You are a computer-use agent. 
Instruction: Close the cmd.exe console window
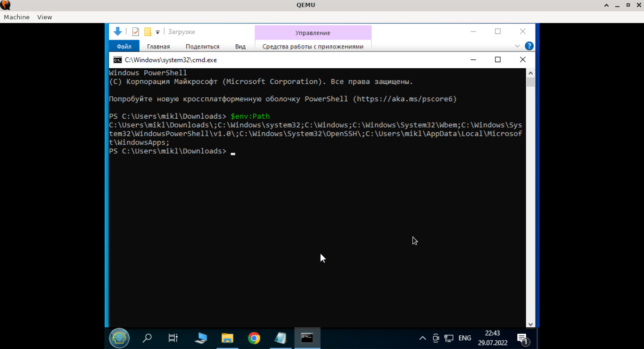(x=522, y=60)
